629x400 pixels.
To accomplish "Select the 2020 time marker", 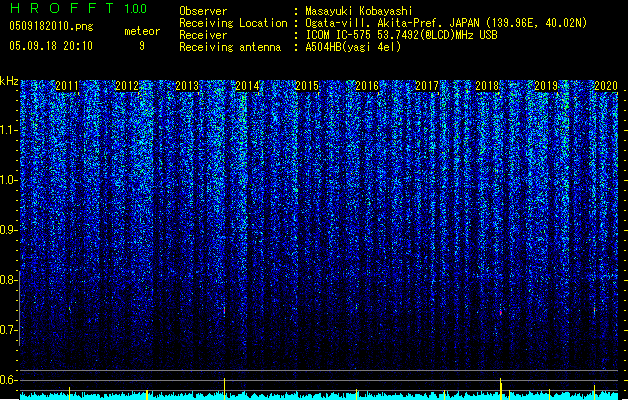I will point(606,86).
